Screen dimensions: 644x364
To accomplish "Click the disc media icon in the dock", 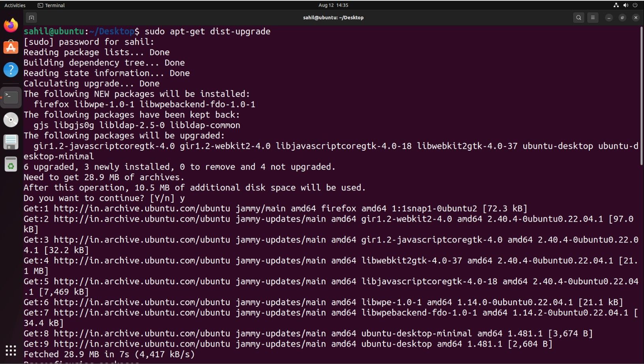I will click(11, 119).
